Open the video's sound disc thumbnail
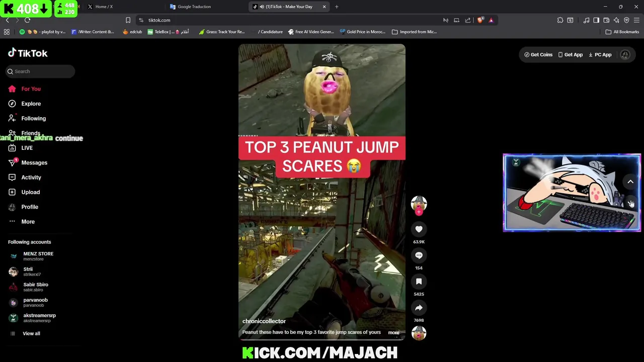This screenshot has height=362, width=644. click(419, 333)
